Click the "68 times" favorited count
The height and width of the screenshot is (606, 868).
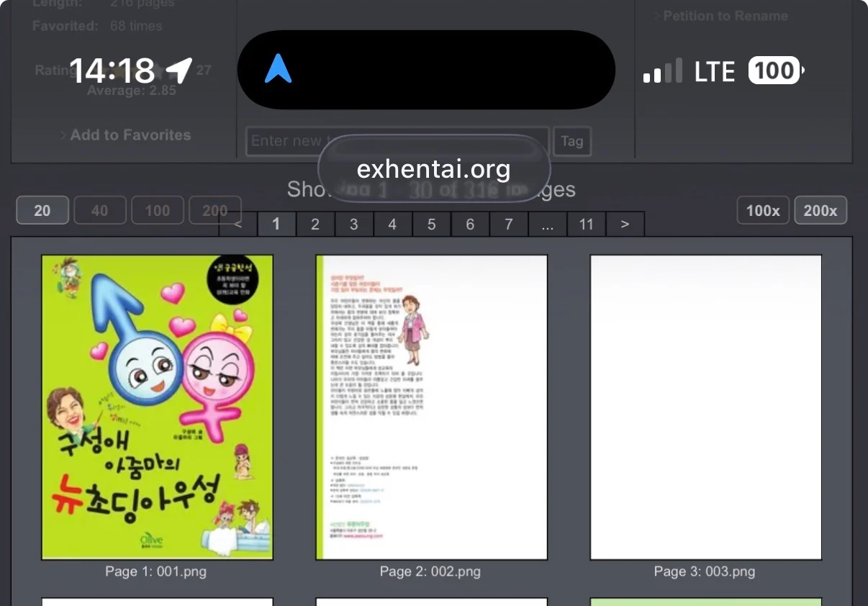[137, 26]
